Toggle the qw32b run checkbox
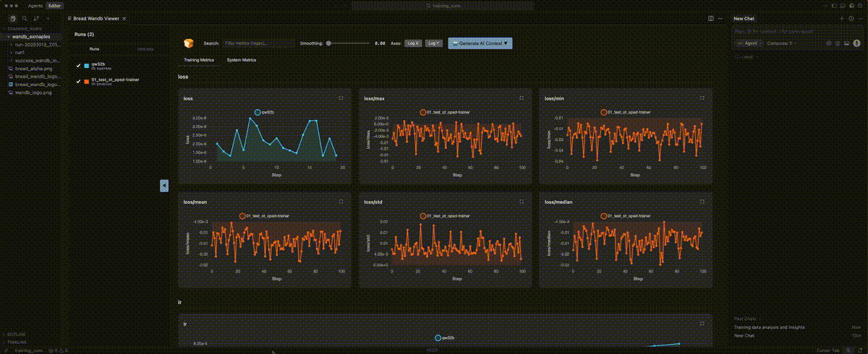This screenshot has height=354, width=868. point(79,65)
